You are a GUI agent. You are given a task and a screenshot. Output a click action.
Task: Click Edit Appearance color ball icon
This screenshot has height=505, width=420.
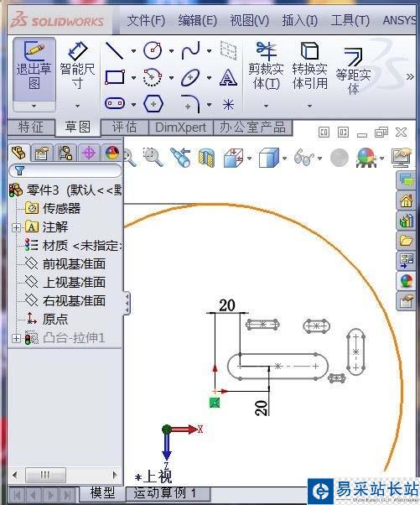(x=366, y=158)
